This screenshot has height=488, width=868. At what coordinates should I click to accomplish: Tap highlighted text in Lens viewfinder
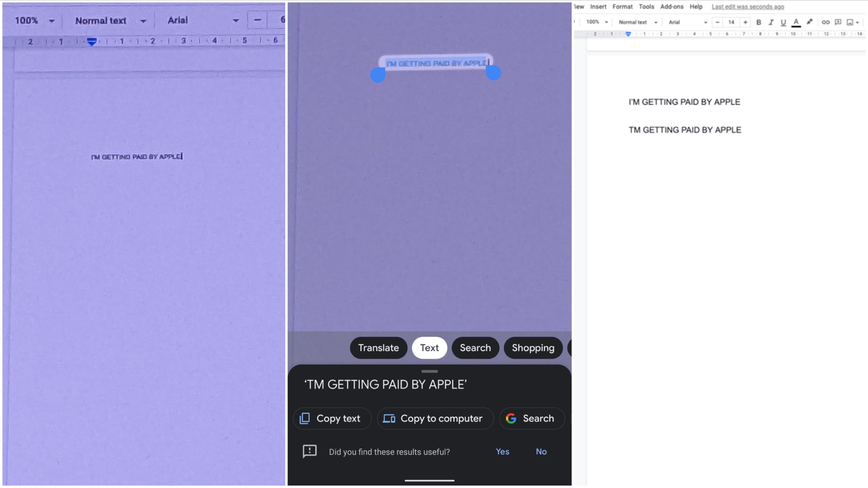[437, 63]
